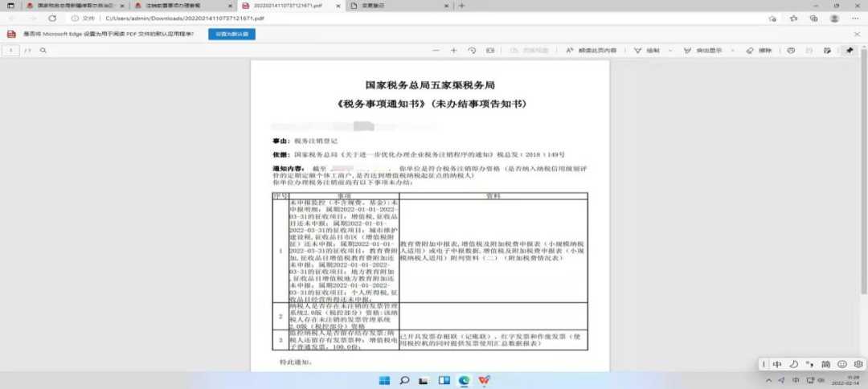Click the PDF page number field
868x389 pixels.
click(x=10, y=51)
